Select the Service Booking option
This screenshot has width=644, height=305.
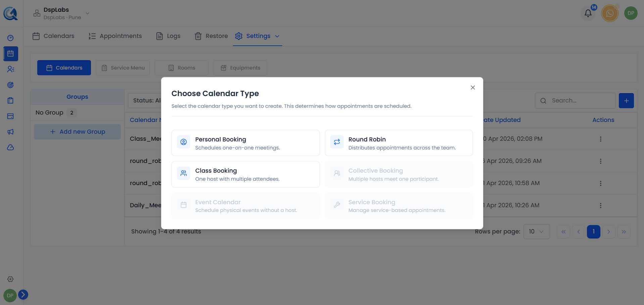click(399, 206)
